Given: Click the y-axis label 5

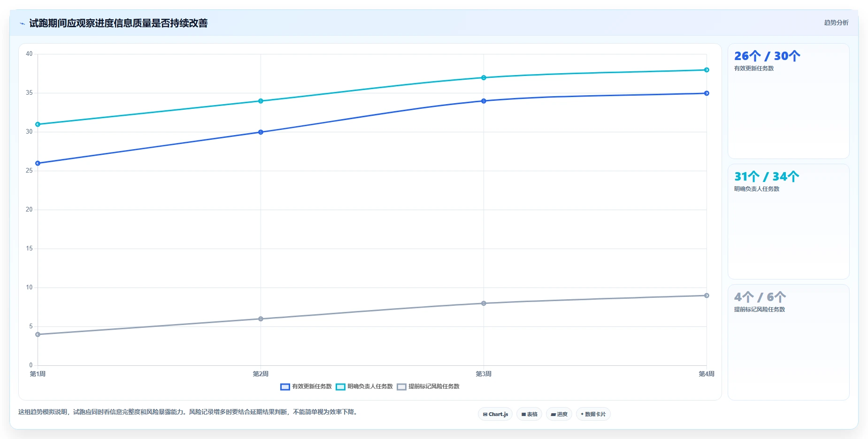Looking at the screenshot, I should point(31,326).
